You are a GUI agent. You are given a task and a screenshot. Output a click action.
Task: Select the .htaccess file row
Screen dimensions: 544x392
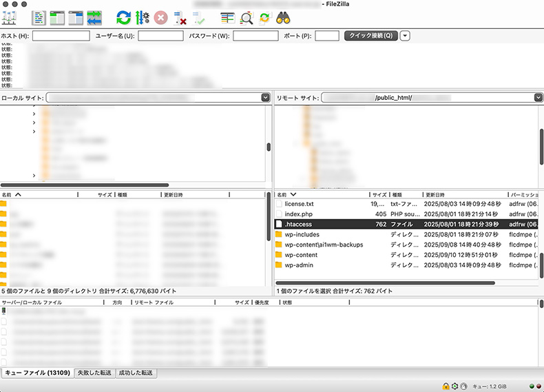[406, 225]
